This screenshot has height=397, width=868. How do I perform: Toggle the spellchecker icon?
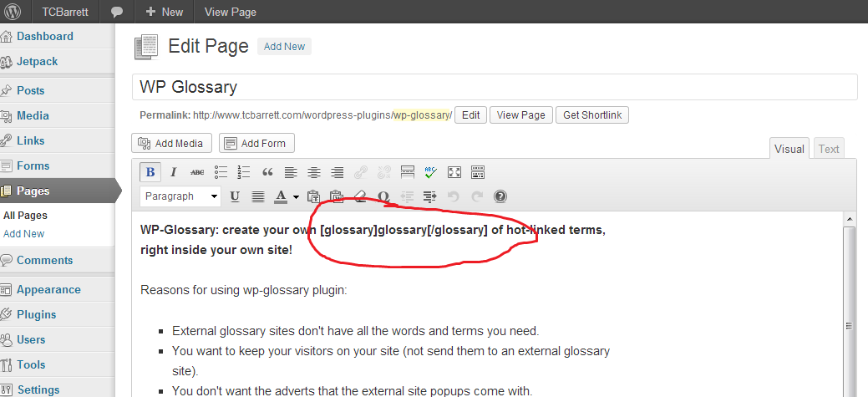click(x=431, y=172)
